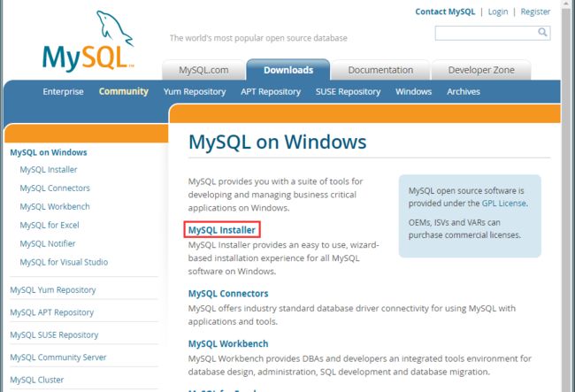Click MySQL on Windows sidebar heading
Screen dimensions: 575x392
point(49,152)
